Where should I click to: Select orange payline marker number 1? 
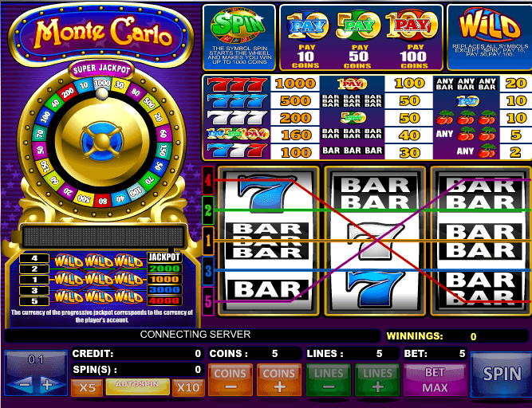[208, 241]
